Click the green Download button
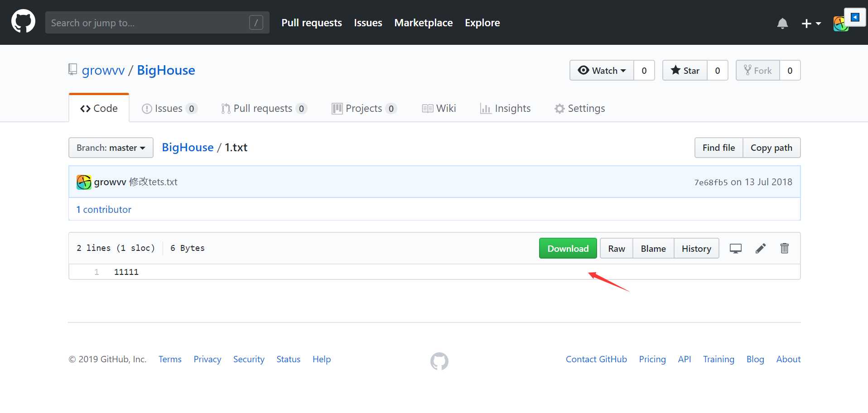868x413 pixels. click(568, 248)
